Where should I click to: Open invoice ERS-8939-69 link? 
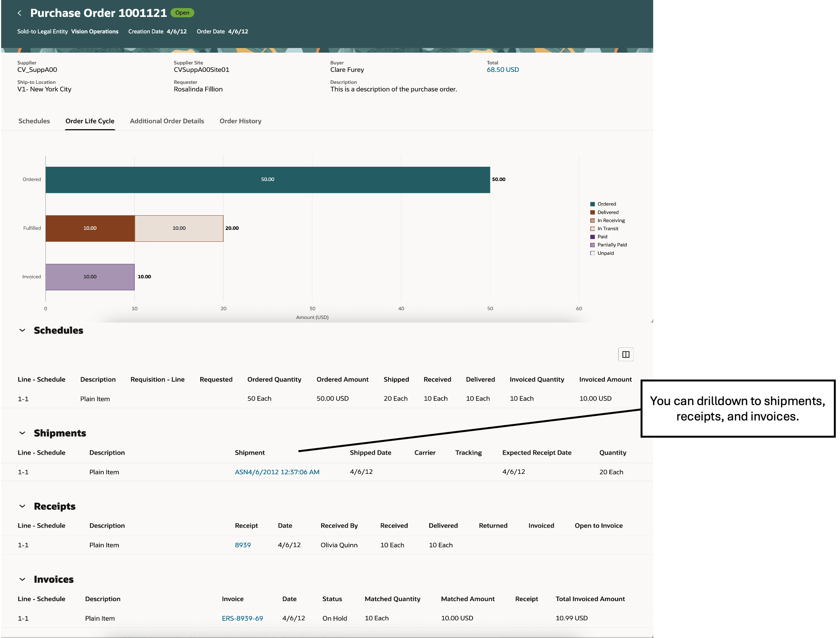tap(242, 618)
